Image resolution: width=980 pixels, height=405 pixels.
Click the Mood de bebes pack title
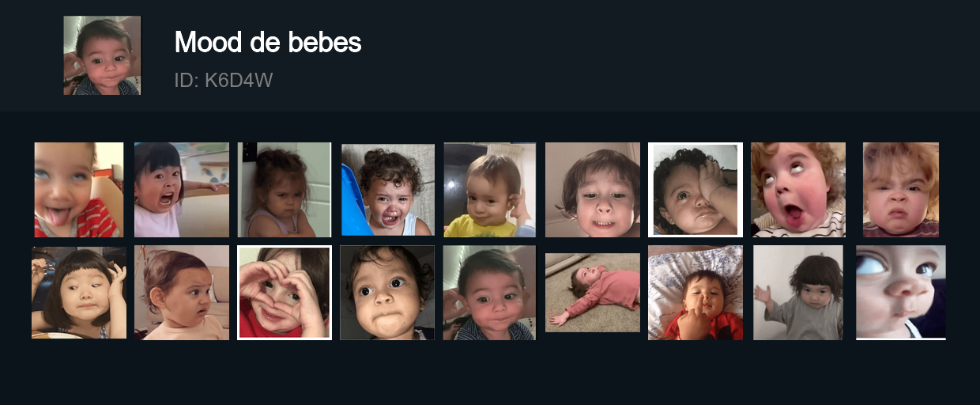pos(268,42)
